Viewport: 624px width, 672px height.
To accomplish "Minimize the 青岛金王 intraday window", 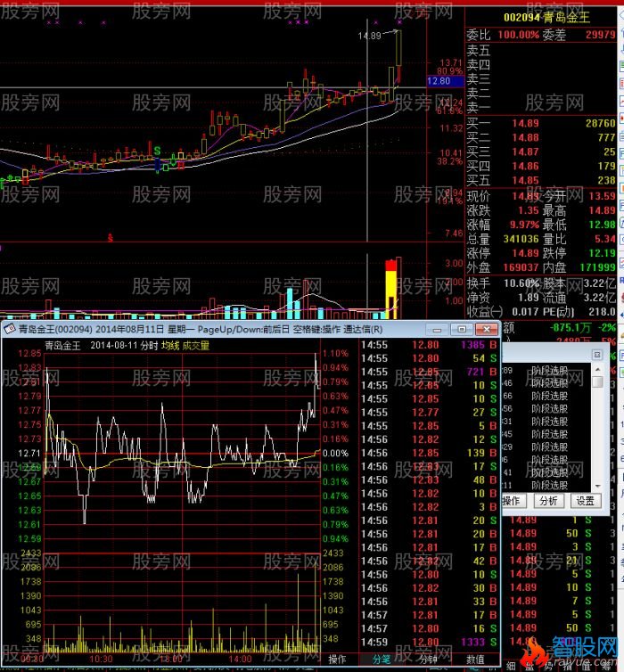I will tap(437, 329).
